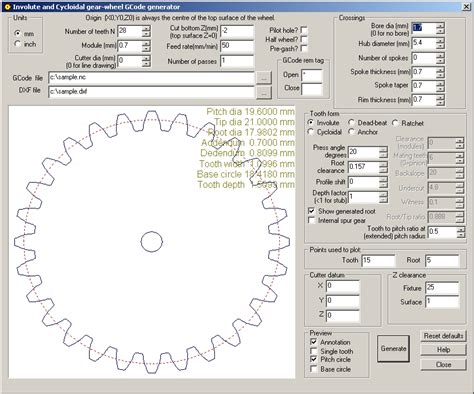474x394 pixels.
Task: Click the Module (mm) input field
Action: (130, 46)
